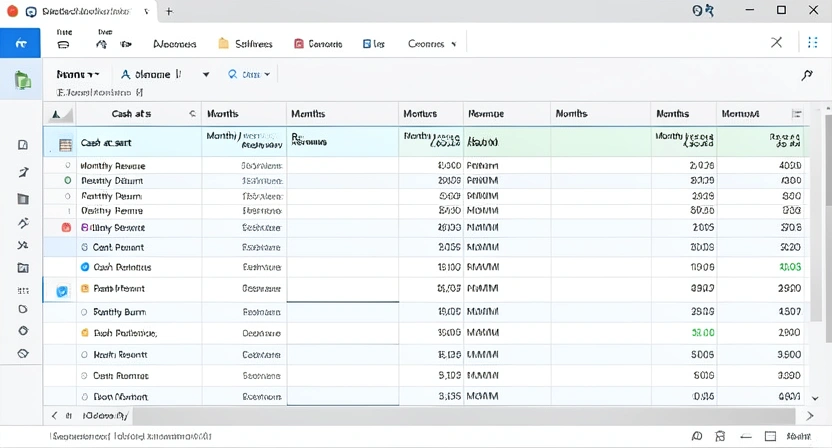Open the Aloomas menu item
The image size is (832, 448).
pos(175,44)
